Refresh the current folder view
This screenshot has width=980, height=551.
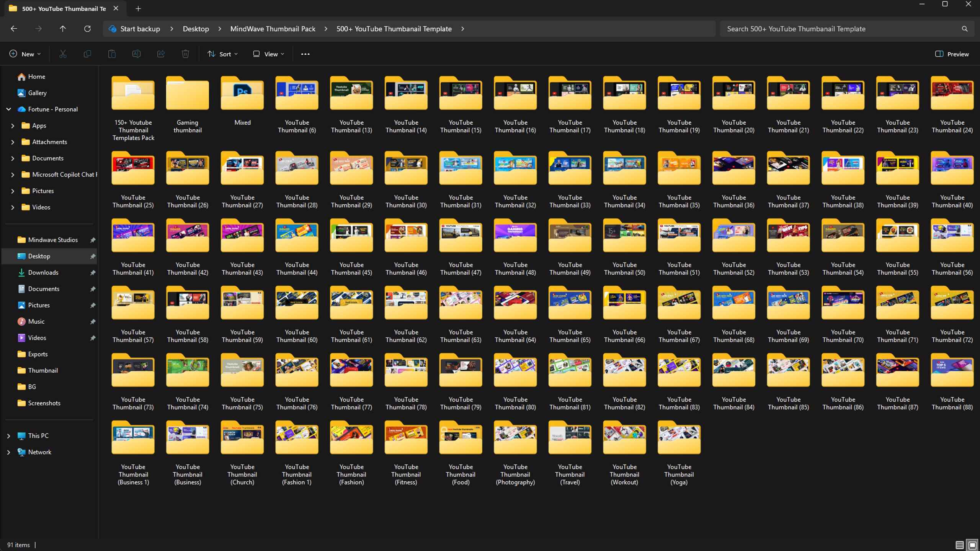pyautogui.click(x=87, y=29)
